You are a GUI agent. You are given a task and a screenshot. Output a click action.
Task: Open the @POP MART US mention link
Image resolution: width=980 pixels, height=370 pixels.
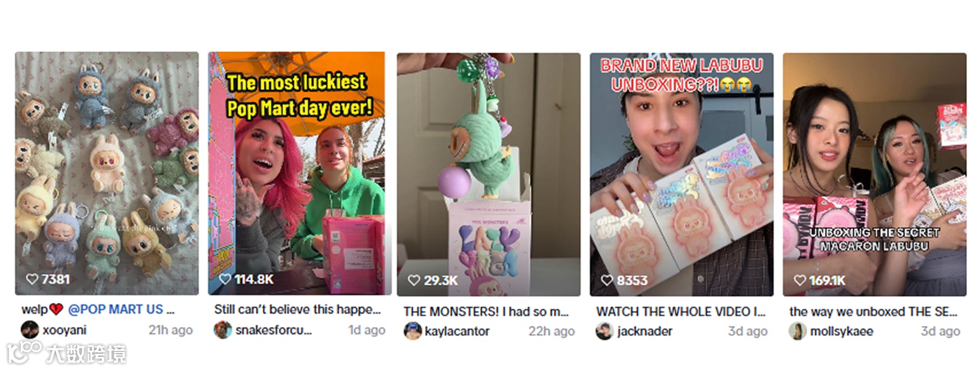click(116, 309)
